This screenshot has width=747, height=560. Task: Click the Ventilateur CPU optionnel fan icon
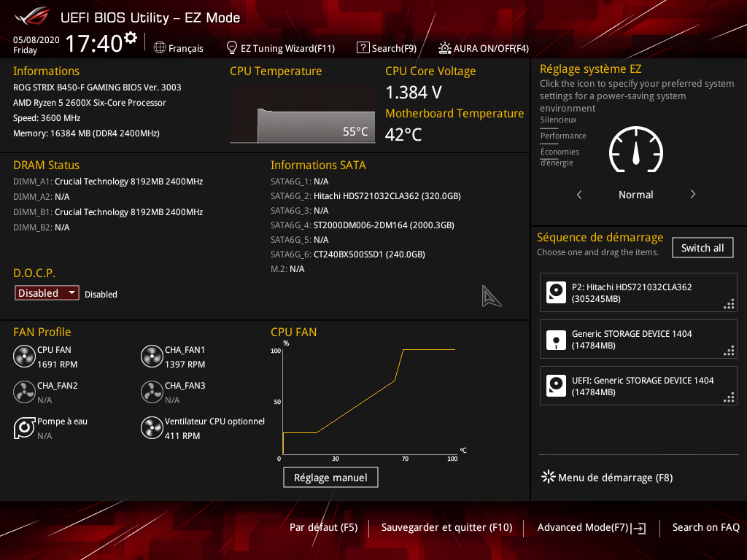(152, 427)
